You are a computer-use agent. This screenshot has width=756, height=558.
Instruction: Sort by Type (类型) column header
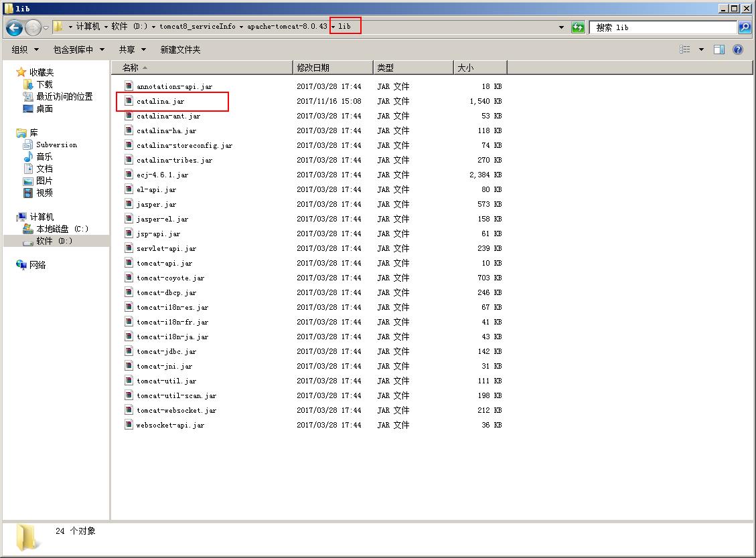[414, 68]
